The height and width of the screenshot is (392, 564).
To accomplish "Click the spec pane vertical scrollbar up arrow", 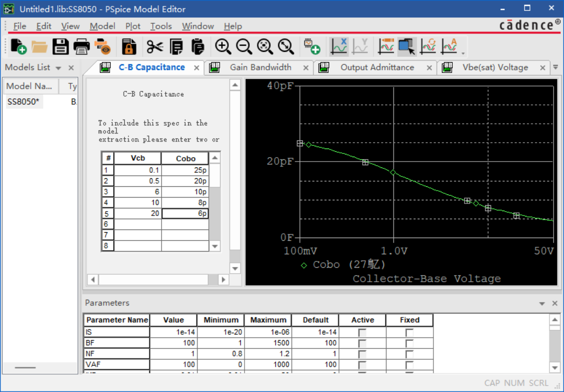I will tap(235, 85).
